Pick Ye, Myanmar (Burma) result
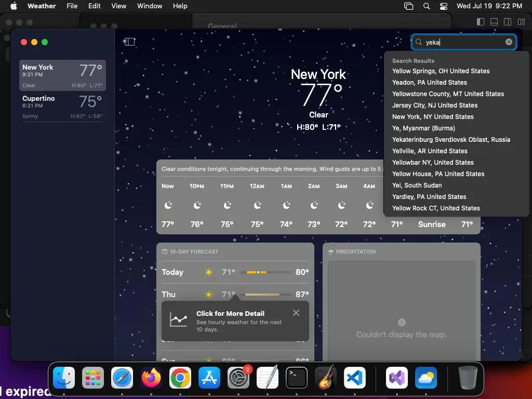The height and width of the screenshot is (399, 532). (423, 128)
